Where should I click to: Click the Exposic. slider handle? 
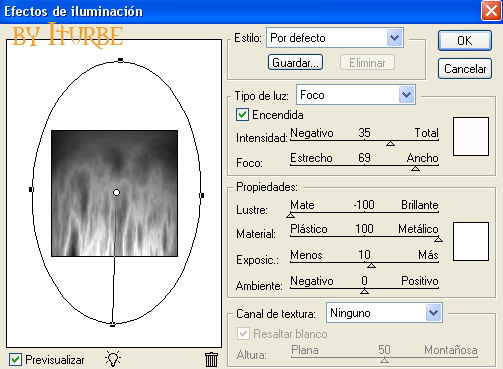click(371, 265)
